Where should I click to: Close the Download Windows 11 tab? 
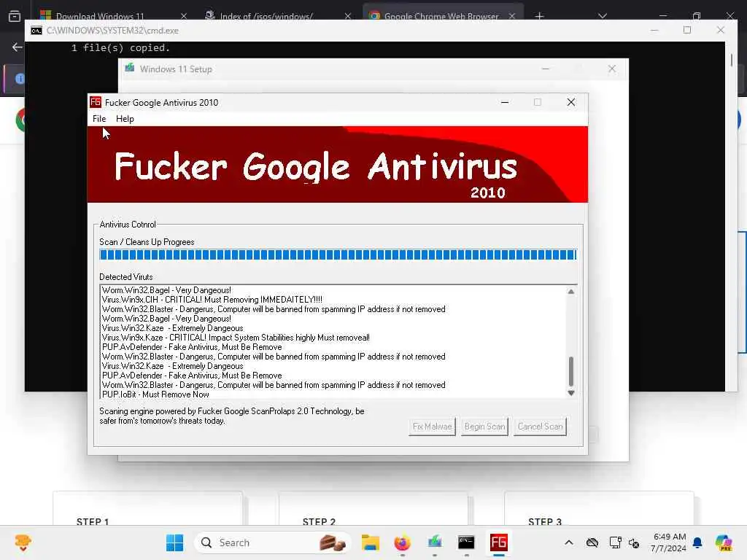tap(183, 16)
